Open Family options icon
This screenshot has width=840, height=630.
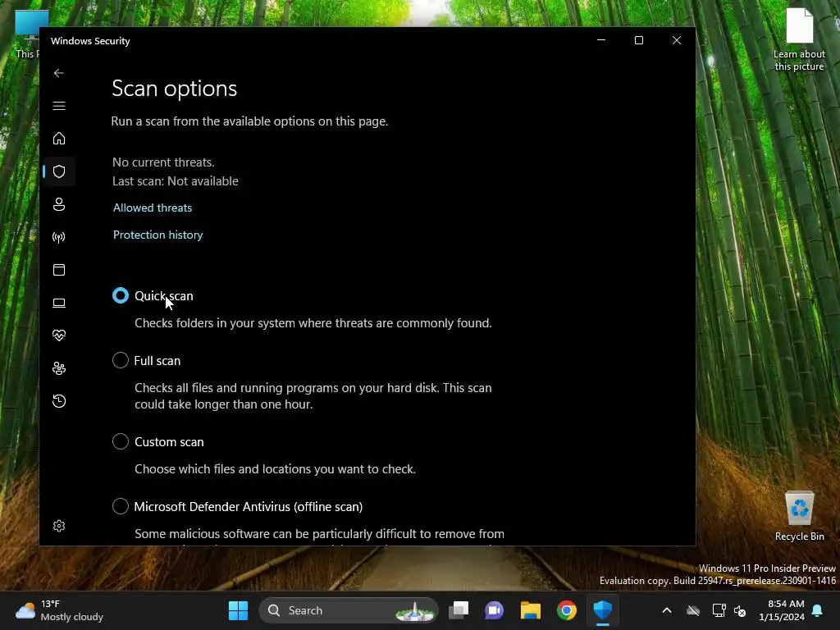[x=59, y=368]
